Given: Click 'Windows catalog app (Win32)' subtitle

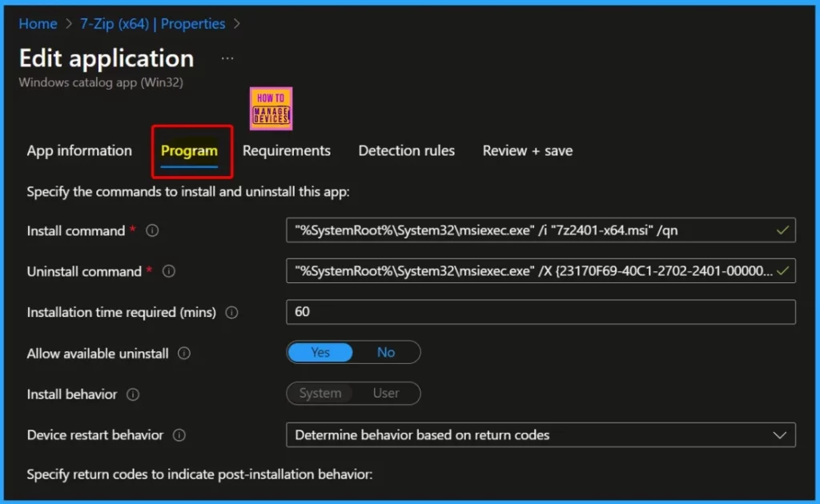Looking at the screenshot, I should (101, 82).
